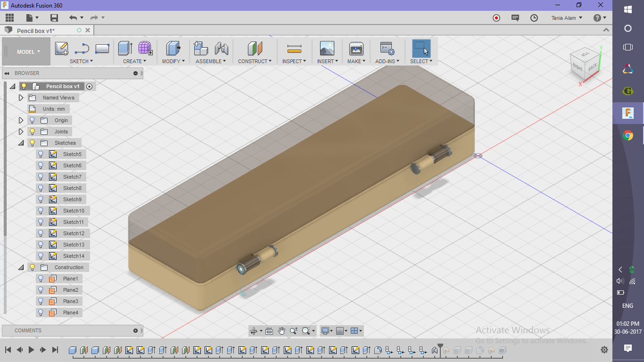This screenshot has height=362, width=644.
Task: Click the Orbit navigation tool
Action: pyautogui.click(x=254, y=331)
